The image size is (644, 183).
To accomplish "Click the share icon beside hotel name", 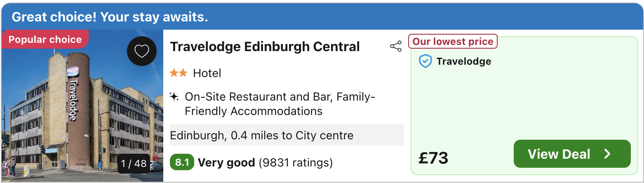I will [396, 47].
